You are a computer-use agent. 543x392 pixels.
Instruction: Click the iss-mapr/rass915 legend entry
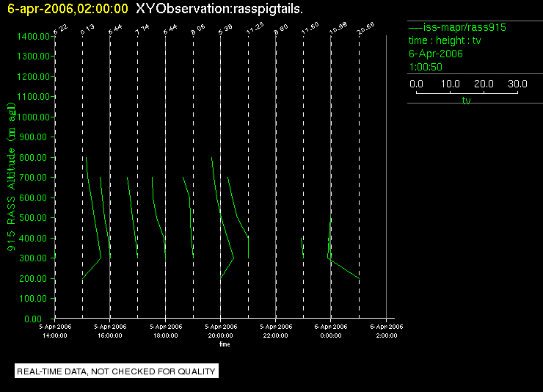457,27
